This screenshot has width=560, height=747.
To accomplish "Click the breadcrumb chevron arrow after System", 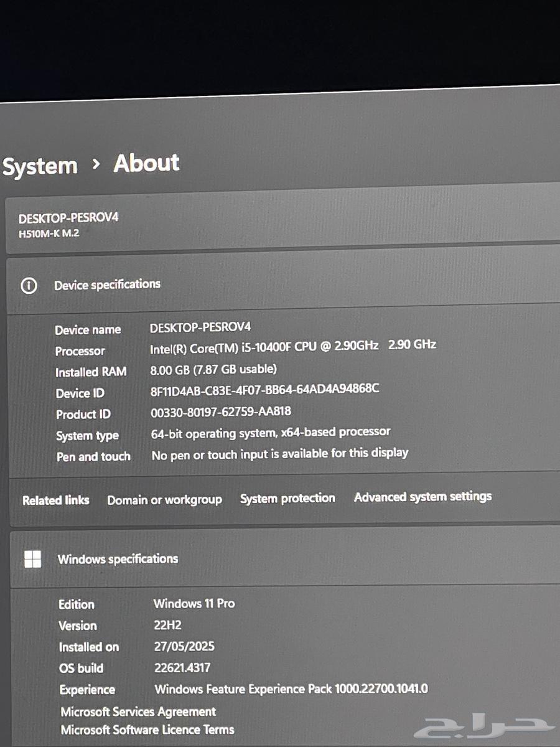I will (x=95, y=164).
